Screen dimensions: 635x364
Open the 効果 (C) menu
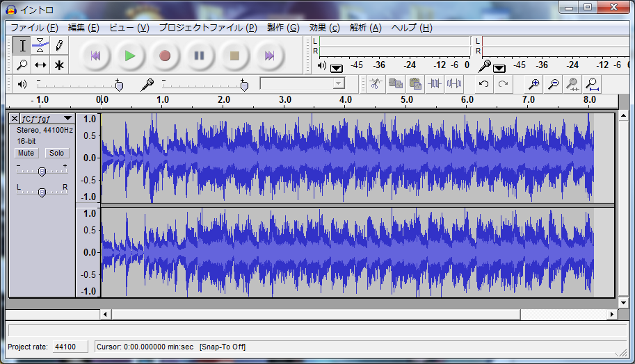324,28
